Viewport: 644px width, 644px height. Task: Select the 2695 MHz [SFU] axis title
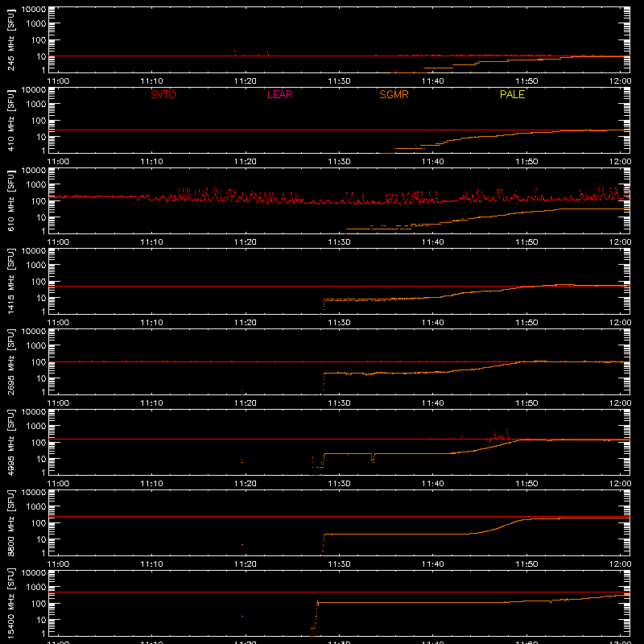[x=11, y=361]
